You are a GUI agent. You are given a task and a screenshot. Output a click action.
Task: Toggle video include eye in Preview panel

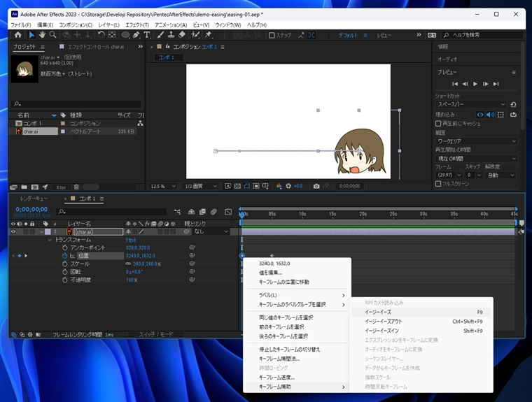click(480, 115)
